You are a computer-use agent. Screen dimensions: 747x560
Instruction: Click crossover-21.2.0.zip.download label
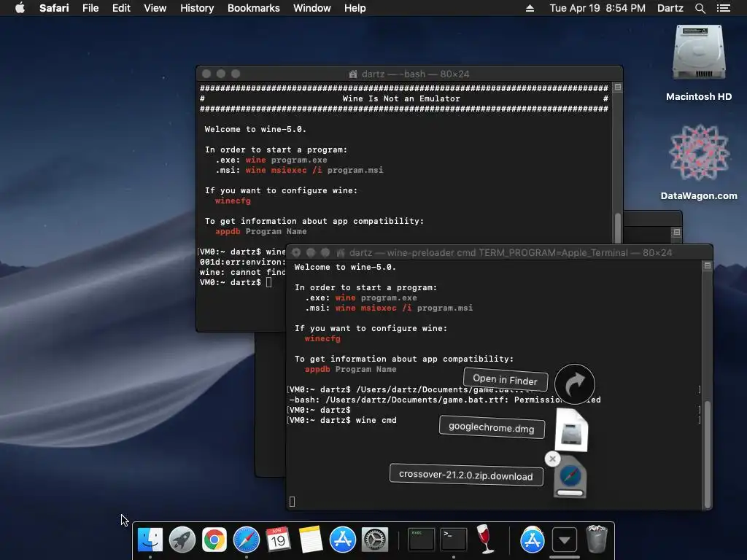[466, 475]
